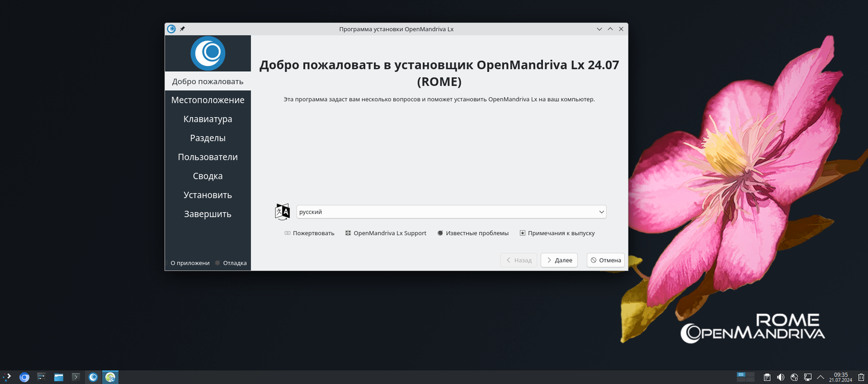Select the Завершить step
The image size is (868, 384).
[208, 214]
